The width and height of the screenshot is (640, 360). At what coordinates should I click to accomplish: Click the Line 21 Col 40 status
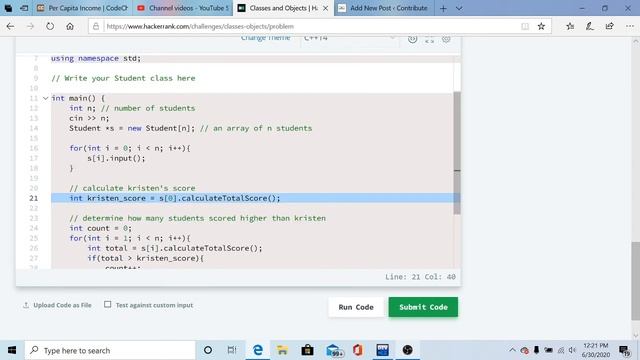(x=420, y=277)
